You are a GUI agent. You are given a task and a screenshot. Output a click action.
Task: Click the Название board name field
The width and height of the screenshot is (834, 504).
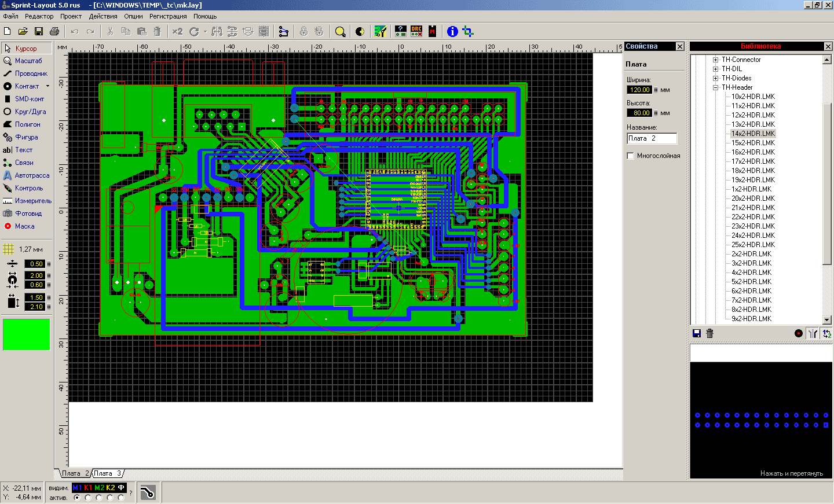(x=652, y=138)
